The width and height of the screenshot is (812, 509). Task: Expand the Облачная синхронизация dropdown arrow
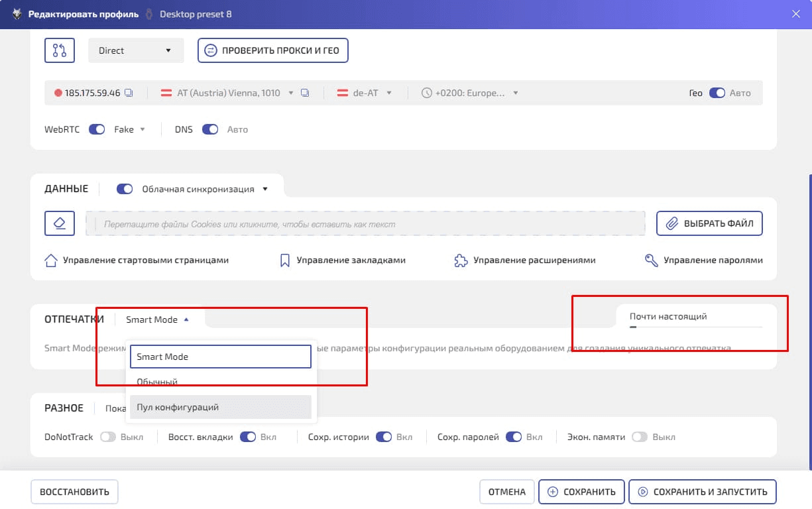pyautogui.click(x=265, y=189)
